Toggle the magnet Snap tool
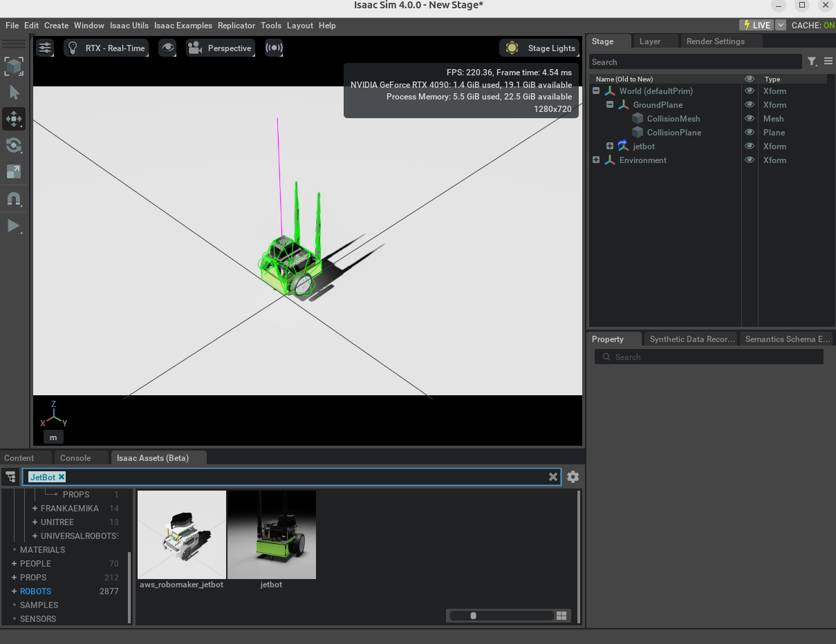Image resolution: width=836 pixels, height=644 pixels. click(x=14, y=199)
